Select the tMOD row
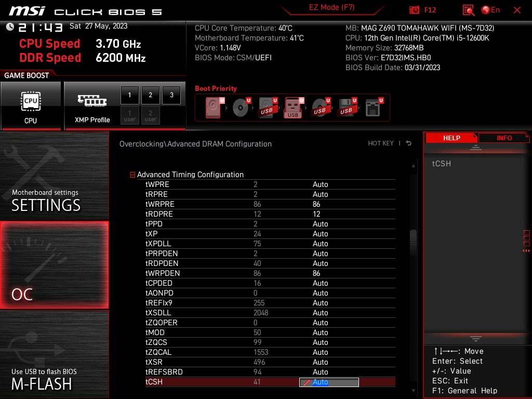Image resolution: width=532 pixels, height=399 pixels. pos(270,332)
